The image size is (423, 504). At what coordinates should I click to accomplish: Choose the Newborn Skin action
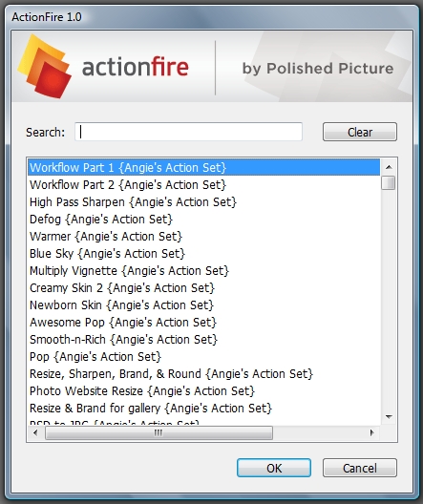click(x=203, y=305)
